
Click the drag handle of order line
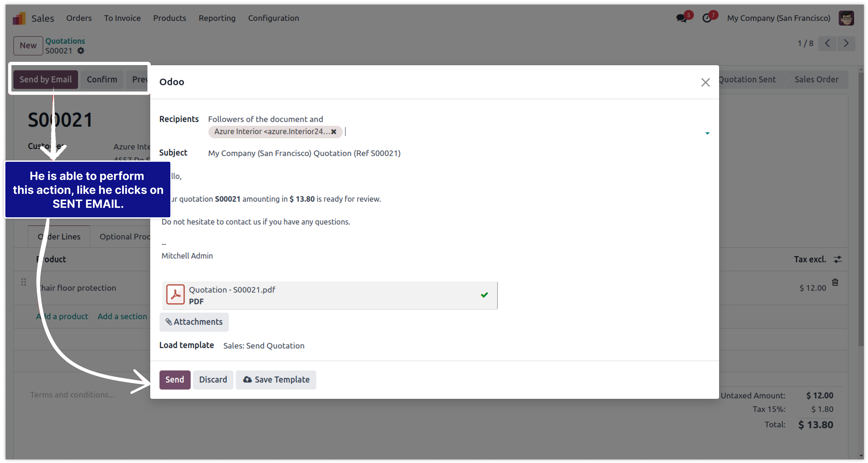pos(24,282)
